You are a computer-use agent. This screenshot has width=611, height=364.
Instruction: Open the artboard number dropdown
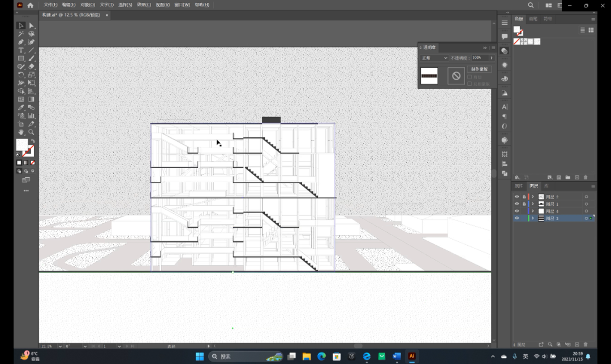tap(119, 346)
